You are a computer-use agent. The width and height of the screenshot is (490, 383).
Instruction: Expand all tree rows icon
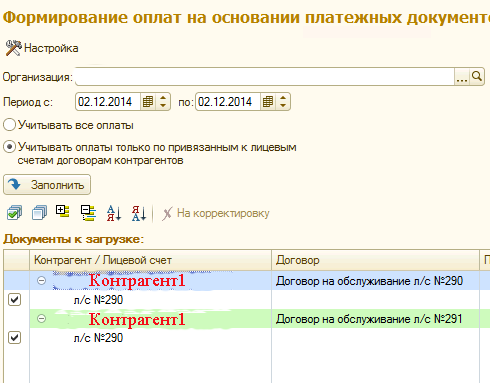pyautogui.click(x=63, y=212)
